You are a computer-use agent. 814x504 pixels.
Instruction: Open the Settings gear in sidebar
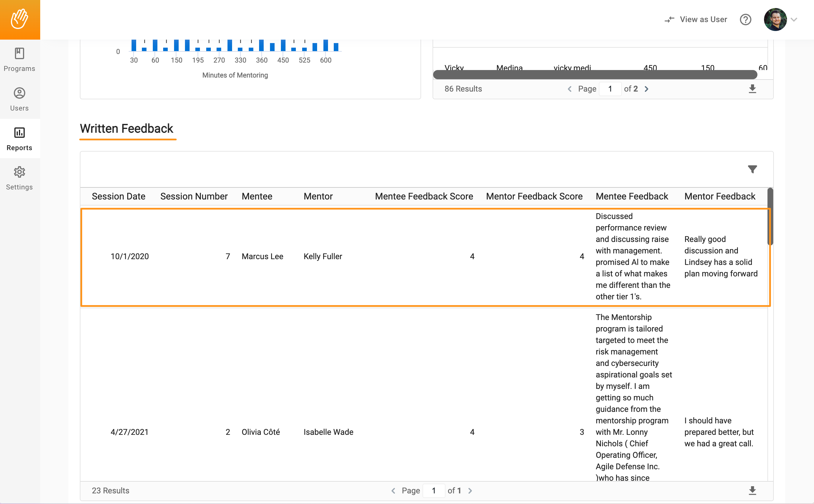pyautogui.click(x=19, y=178)
